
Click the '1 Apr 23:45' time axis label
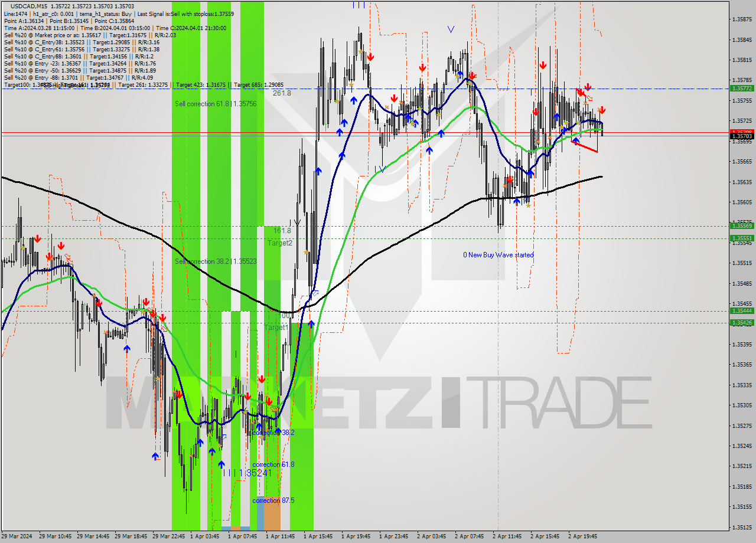point(394,537)
